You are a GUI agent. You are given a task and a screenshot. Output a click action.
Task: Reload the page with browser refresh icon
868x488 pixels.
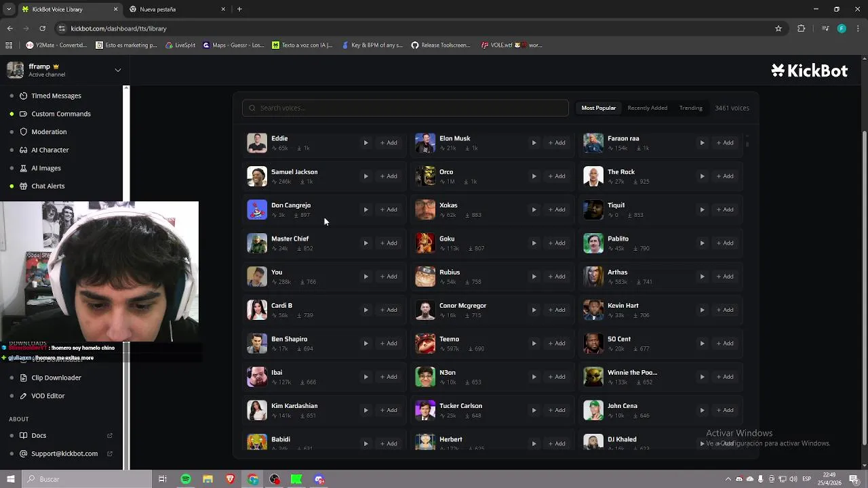click(x=42, y=28)
